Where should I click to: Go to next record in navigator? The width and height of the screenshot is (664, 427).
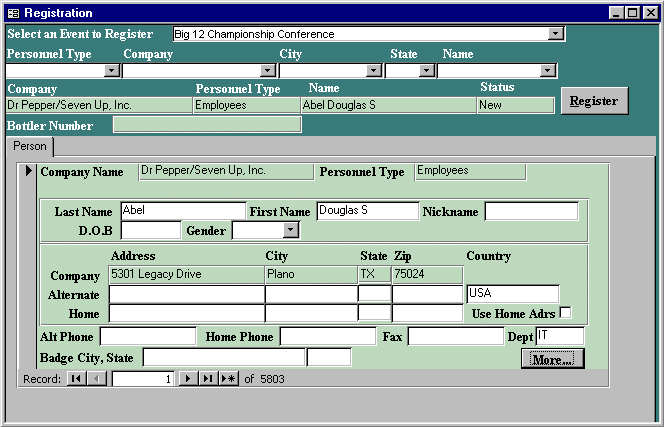coord(188,378)
